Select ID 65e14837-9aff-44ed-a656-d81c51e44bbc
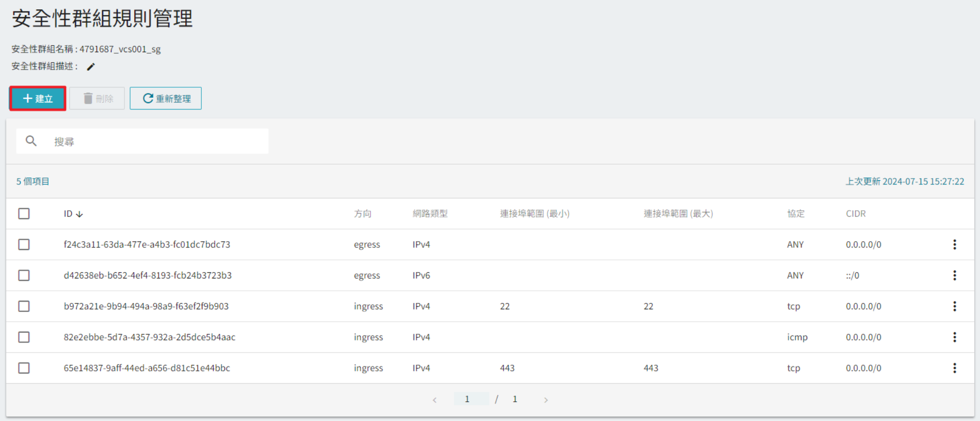980x421 pixels. tap(147, 368)
